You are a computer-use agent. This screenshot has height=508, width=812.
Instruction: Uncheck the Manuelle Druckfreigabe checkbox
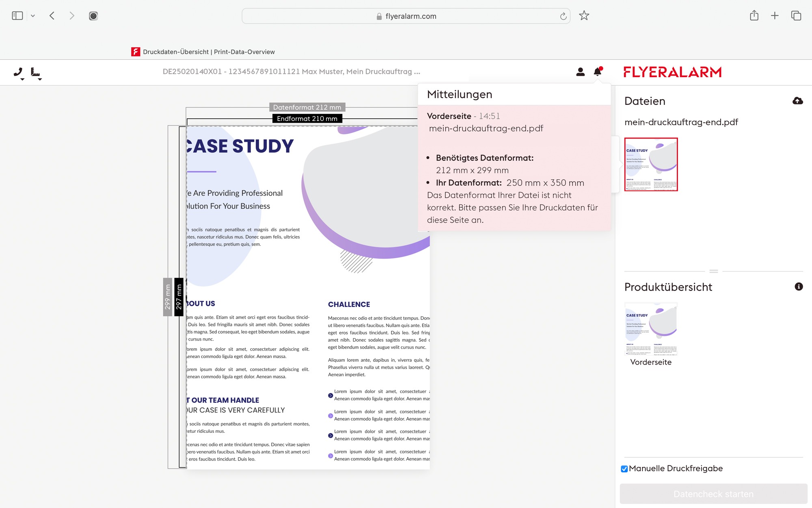(x=624, y=469)
